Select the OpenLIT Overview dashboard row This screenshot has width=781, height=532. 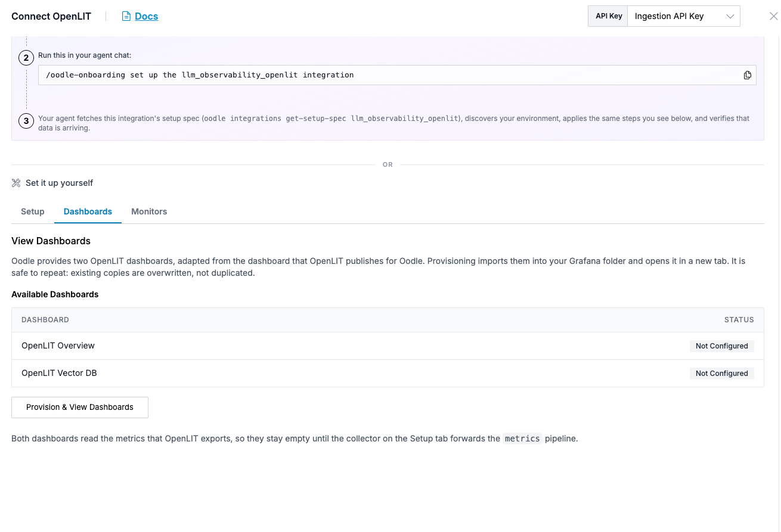(388, 346)
